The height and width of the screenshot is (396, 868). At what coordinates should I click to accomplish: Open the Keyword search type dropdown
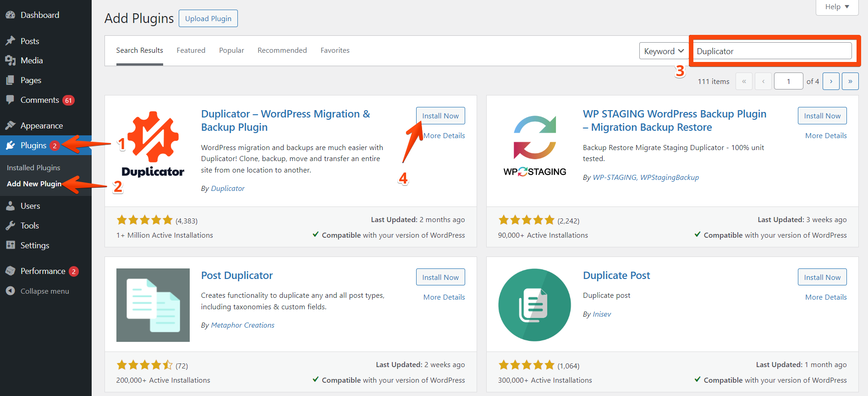pyautogui.click(x=663, y=51)
